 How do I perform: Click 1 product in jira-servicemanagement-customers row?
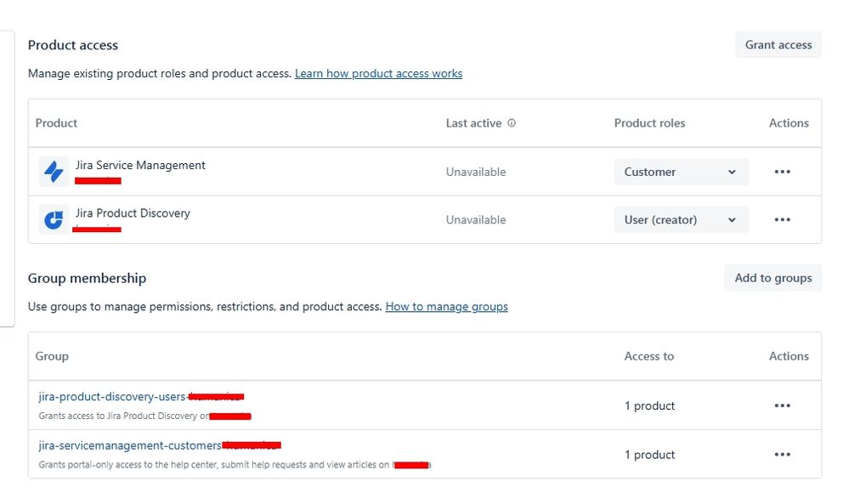650,454
